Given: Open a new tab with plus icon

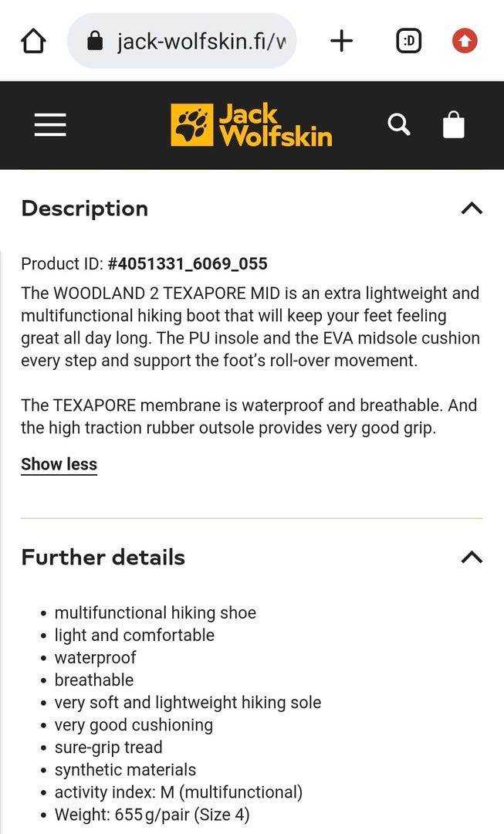Looking at the screenshot, I should click(x=341, y=42).
